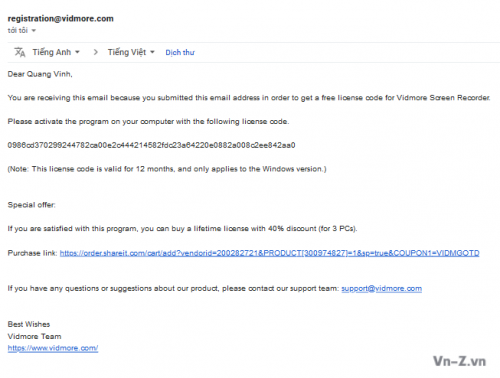This screenshot has width=500, height=378.
Task: Click the 40% discount lifetime license sentence
Action: pyautogui.click(x=182, y=229)
